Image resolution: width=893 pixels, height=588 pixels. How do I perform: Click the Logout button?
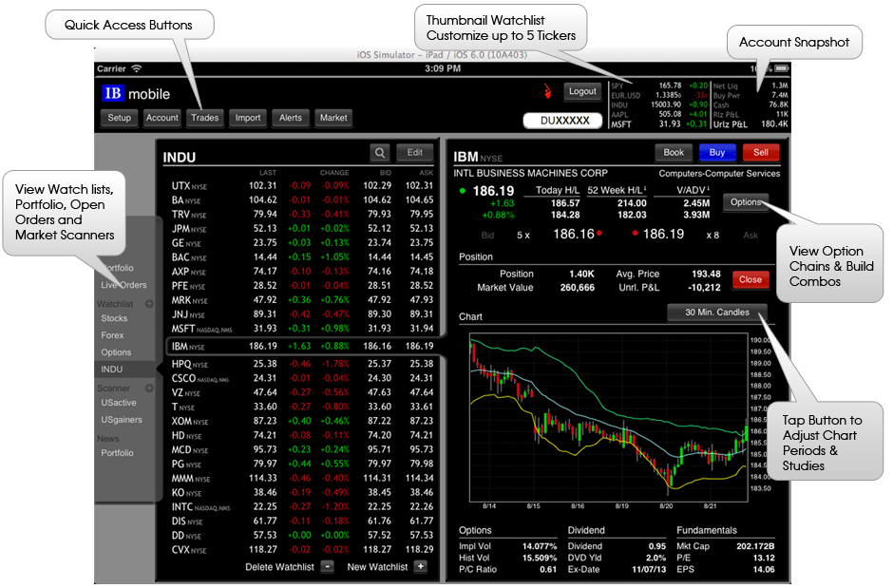582,91
